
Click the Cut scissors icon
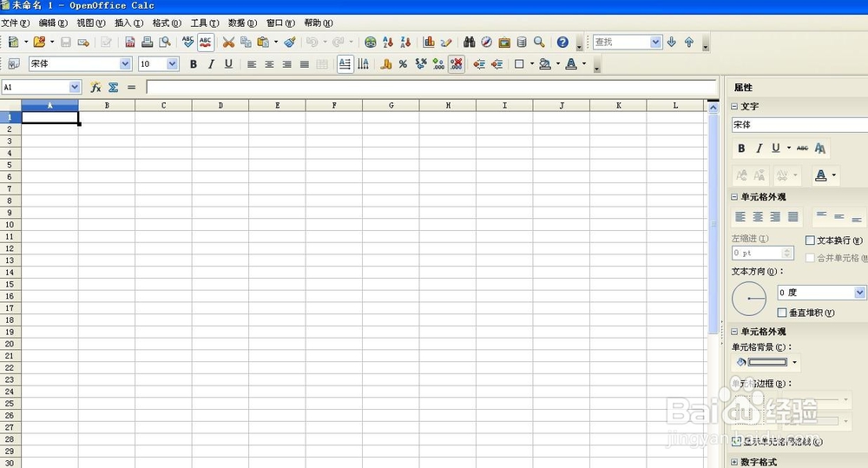point(228,42)
